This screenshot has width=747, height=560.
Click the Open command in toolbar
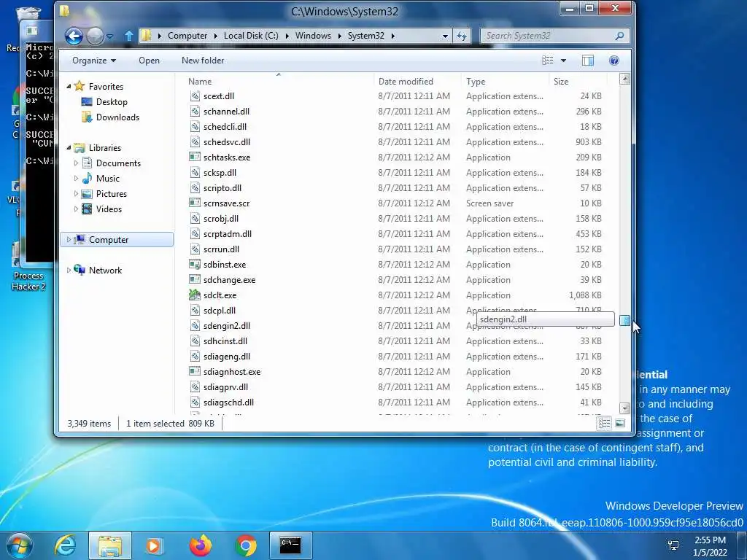tap(149, 61)
